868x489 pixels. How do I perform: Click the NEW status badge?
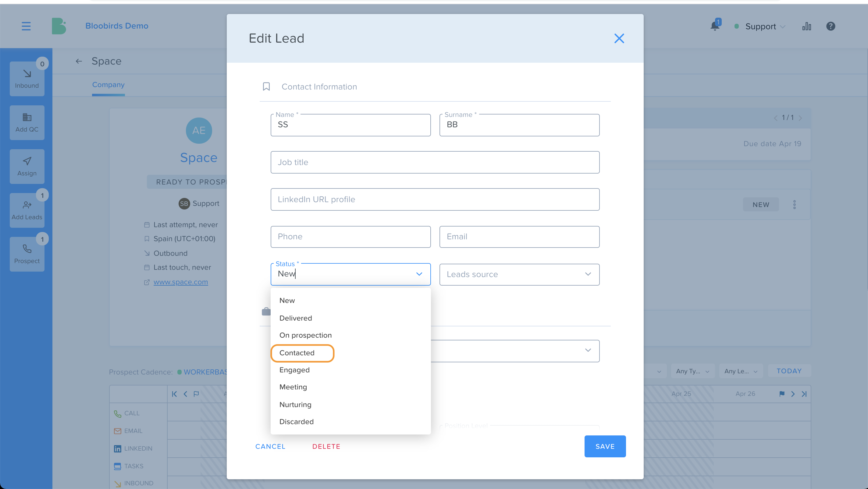(761, 205)
